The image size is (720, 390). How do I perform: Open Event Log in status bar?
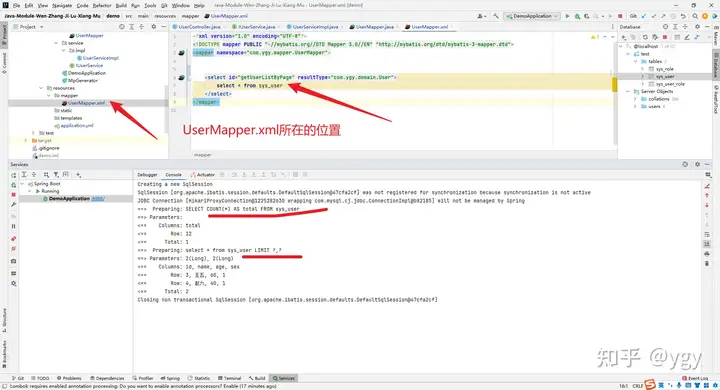point(695,378)
